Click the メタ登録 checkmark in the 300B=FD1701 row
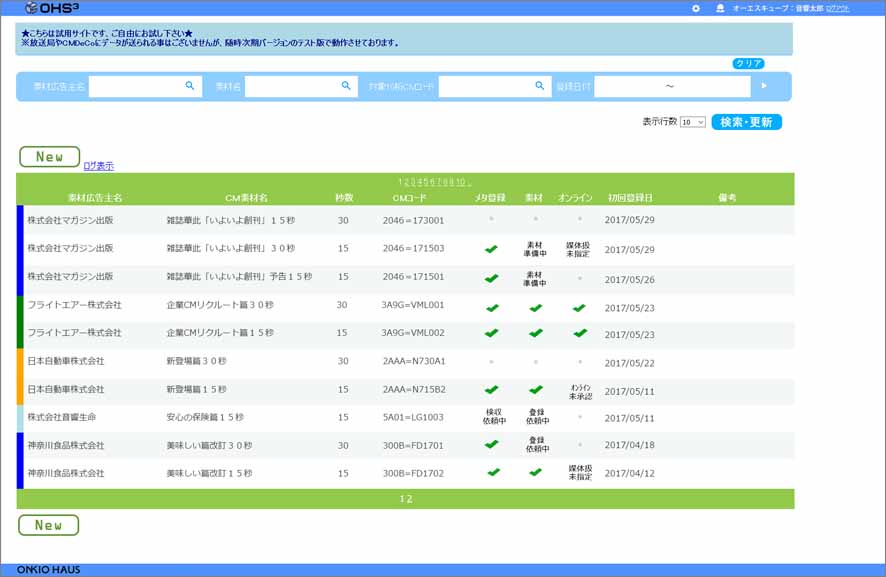Image resolution: width=886 pixels, height=577 pixels. pos(492,444)
